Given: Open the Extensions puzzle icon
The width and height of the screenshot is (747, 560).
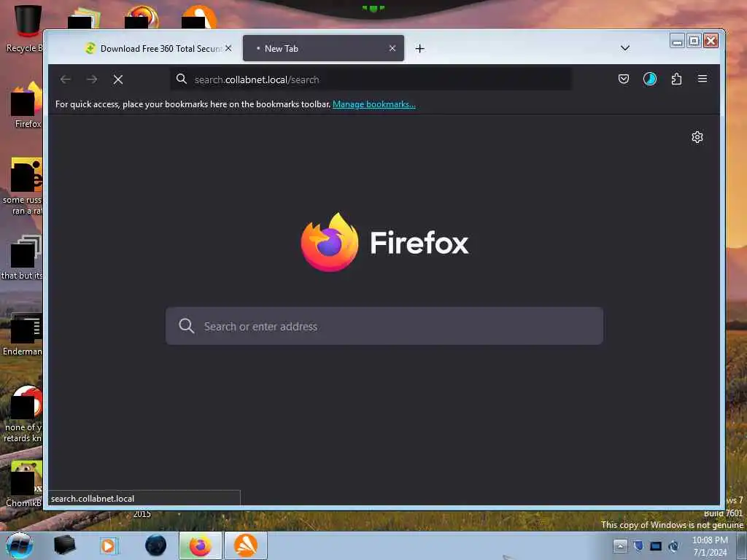Looking at the screenshot, I should click(676, 79).
